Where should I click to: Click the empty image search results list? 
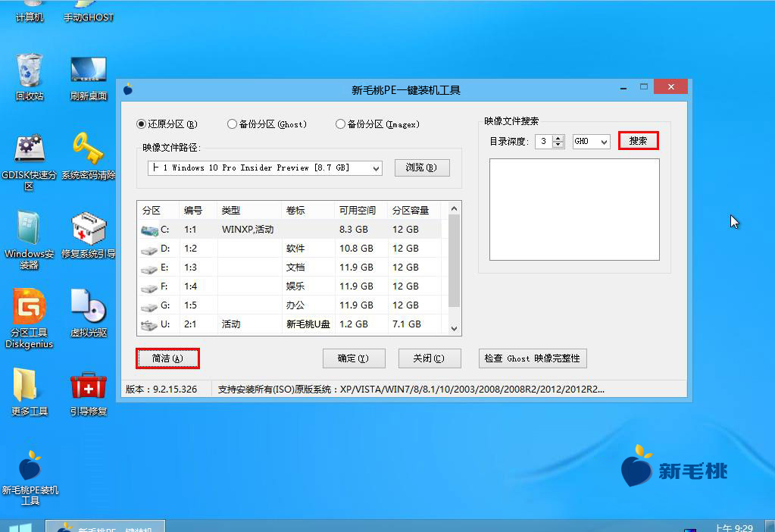tap(574, 209)
